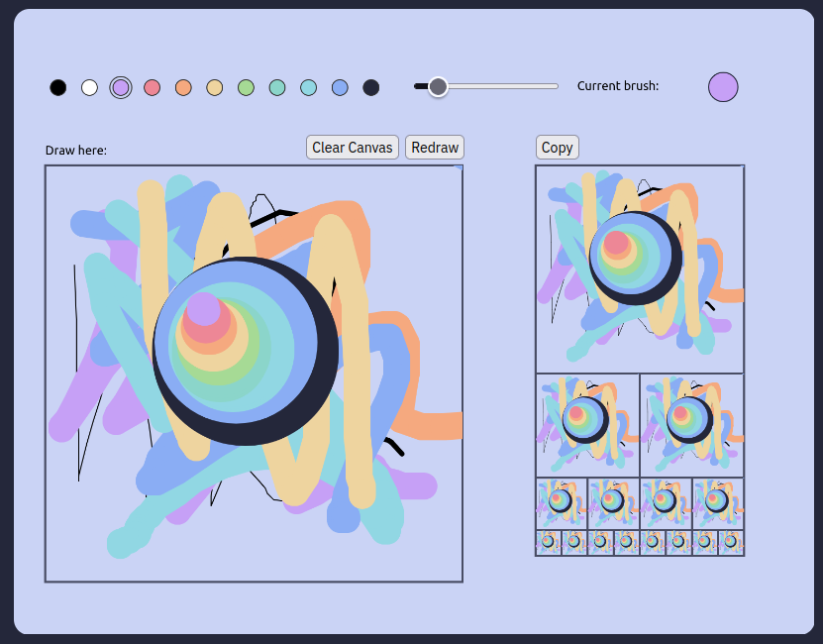Select the right medium-sized preview thumbnail
Viewport: 823px width, 644px height.
click(x=692, y=425)
